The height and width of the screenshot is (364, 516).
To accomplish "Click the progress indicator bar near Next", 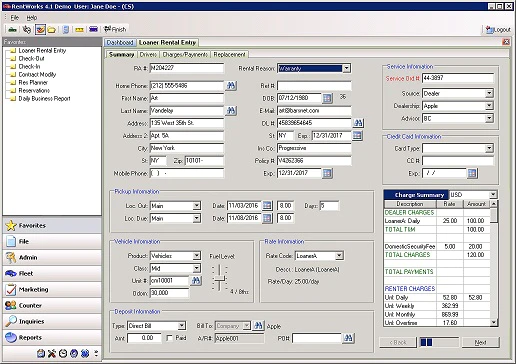I will [439, 342].
